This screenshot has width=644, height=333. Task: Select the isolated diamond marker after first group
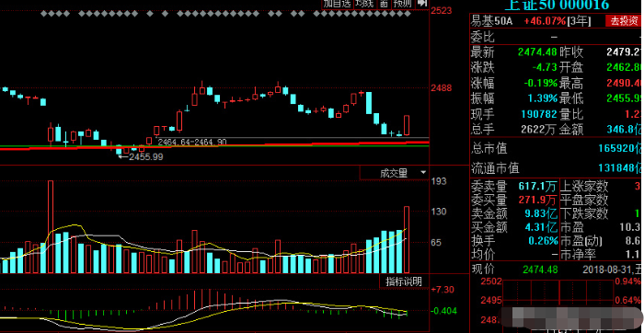[149, 14]
